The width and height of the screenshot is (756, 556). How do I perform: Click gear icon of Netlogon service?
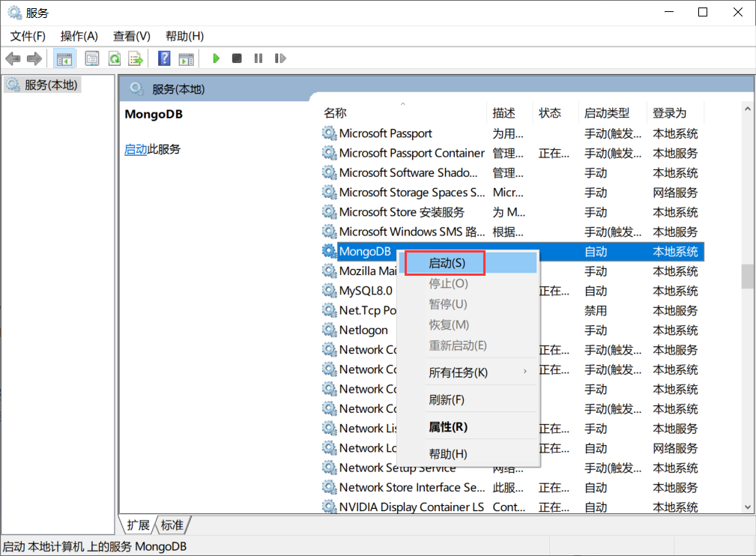pos(330,330)
